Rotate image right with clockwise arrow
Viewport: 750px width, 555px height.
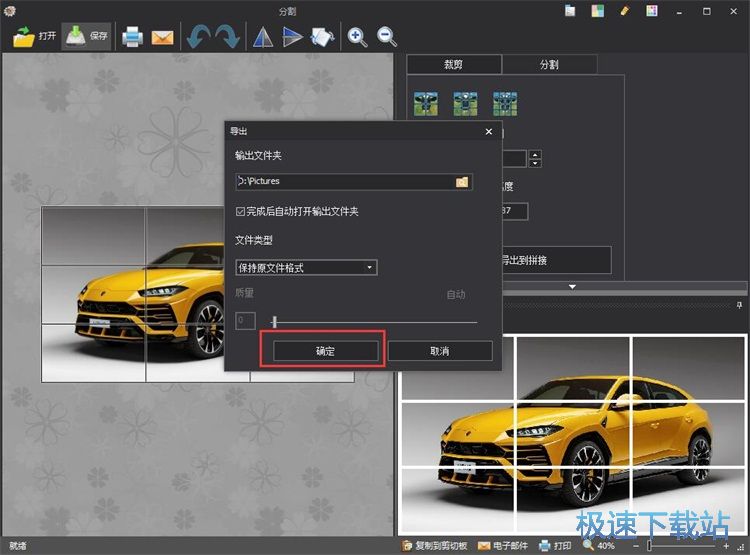(228, 36)
